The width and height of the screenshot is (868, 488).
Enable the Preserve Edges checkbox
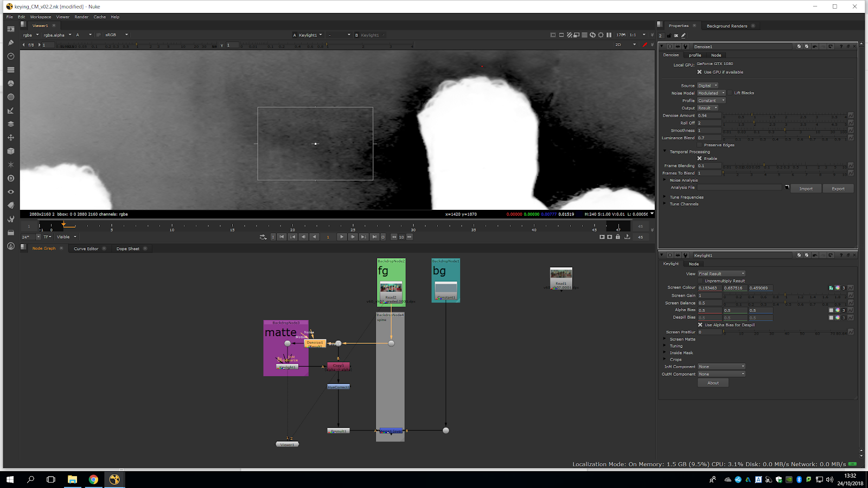(700, 145)
